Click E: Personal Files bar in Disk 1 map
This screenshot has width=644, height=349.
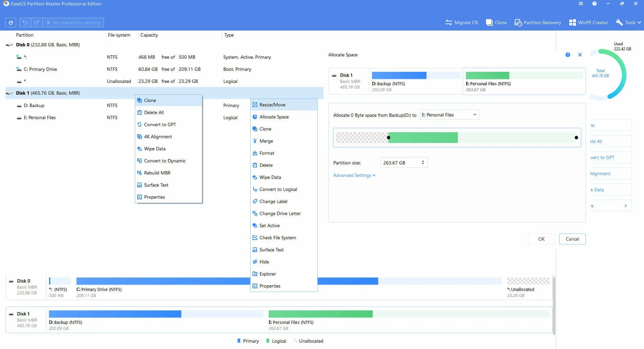coord(409,314)
